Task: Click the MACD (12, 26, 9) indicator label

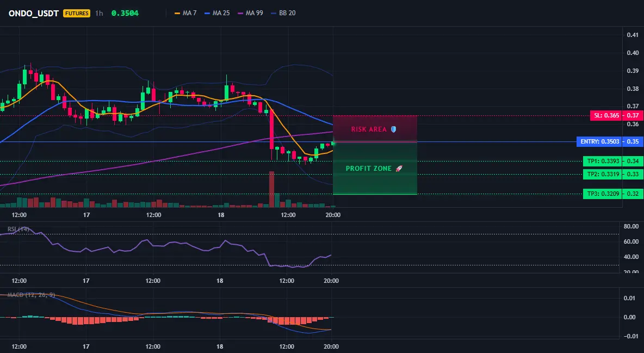Action: 31,295
